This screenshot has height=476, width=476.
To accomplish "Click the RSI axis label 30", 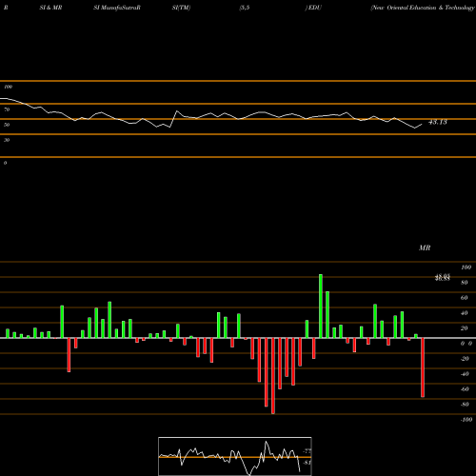I will [x=7, y=140].
